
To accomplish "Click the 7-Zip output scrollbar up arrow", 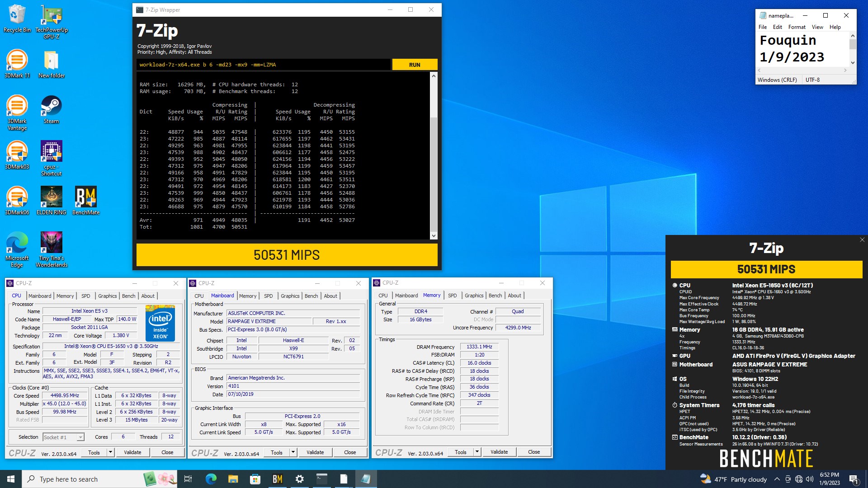I will (434, 76).
